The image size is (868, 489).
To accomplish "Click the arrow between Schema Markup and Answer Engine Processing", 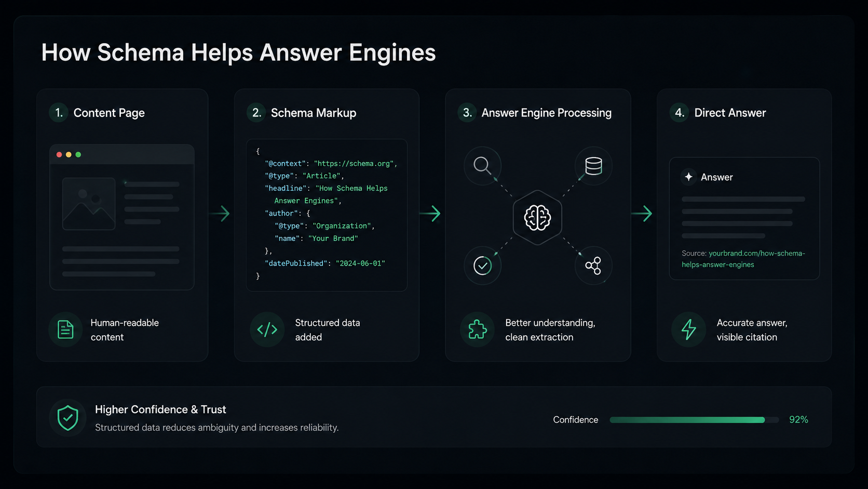I will point(430,214).
